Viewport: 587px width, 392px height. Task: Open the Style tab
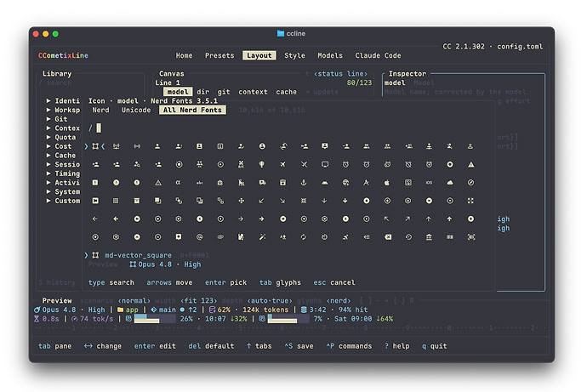pyautogui.click(x=294, y=55)
